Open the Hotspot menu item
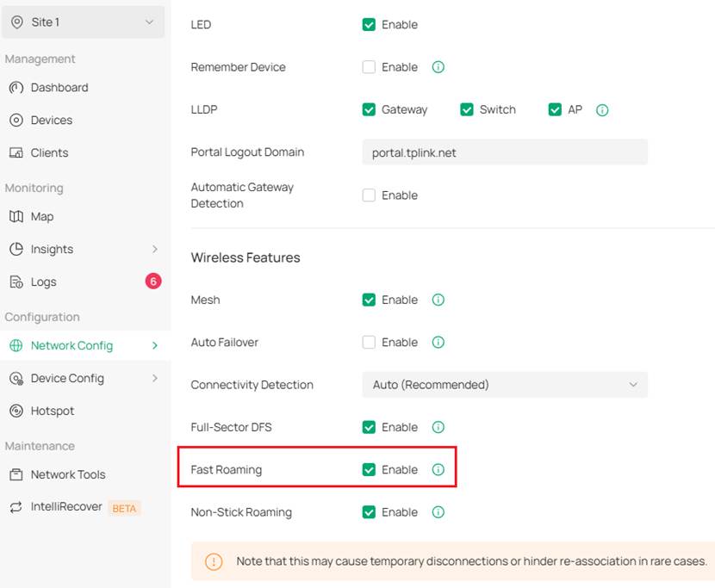 [x=52, y=411]
